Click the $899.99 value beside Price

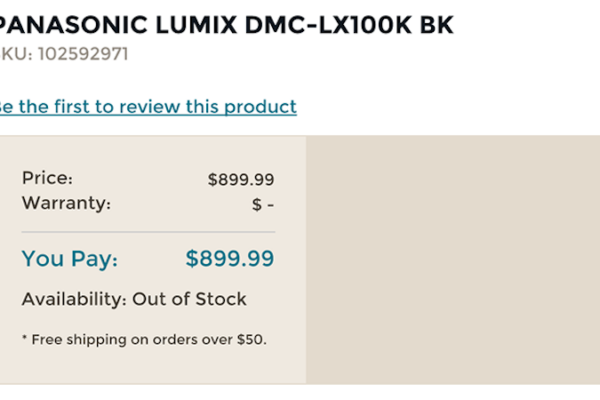pos(241,180)
